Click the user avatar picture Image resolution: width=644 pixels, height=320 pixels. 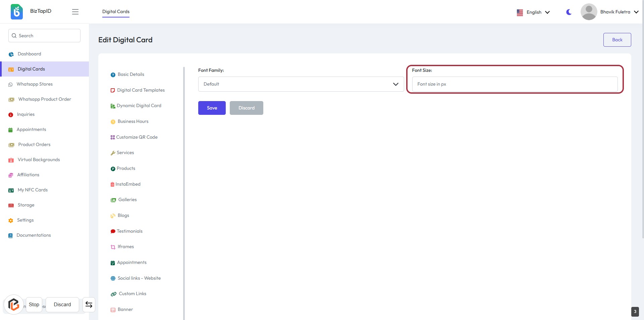[x=589, y=12]
